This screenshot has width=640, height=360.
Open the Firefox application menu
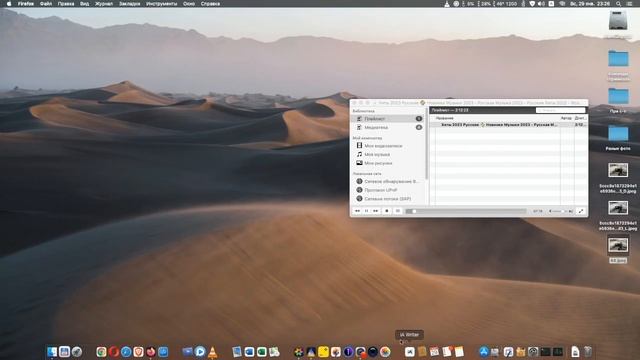point(26,4)
